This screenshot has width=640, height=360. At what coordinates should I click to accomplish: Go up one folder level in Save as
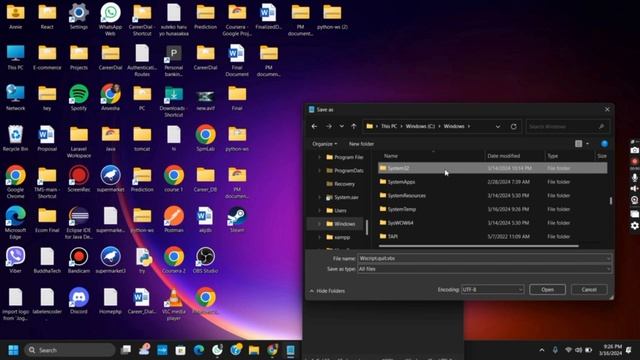click(x=354, y=127)
